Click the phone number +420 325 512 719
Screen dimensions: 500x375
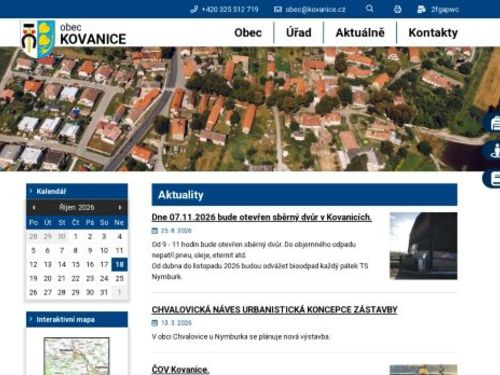pos(230,9)
